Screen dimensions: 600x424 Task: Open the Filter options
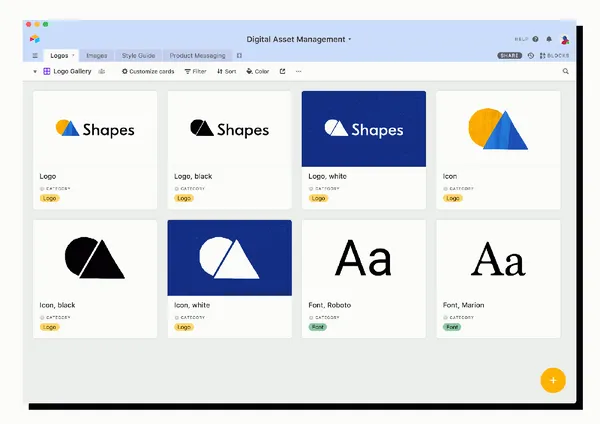pyautogui.click(x=196, y=71)
